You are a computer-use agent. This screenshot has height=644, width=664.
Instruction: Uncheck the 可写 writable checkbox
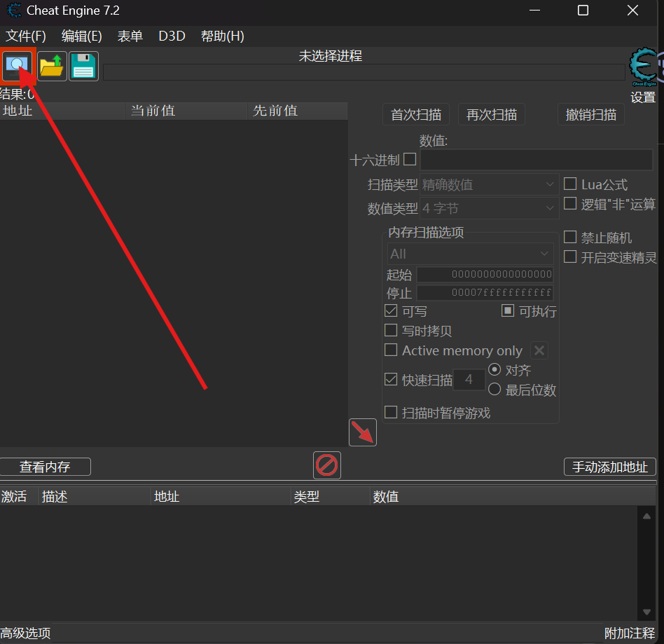tap(391, 311)
